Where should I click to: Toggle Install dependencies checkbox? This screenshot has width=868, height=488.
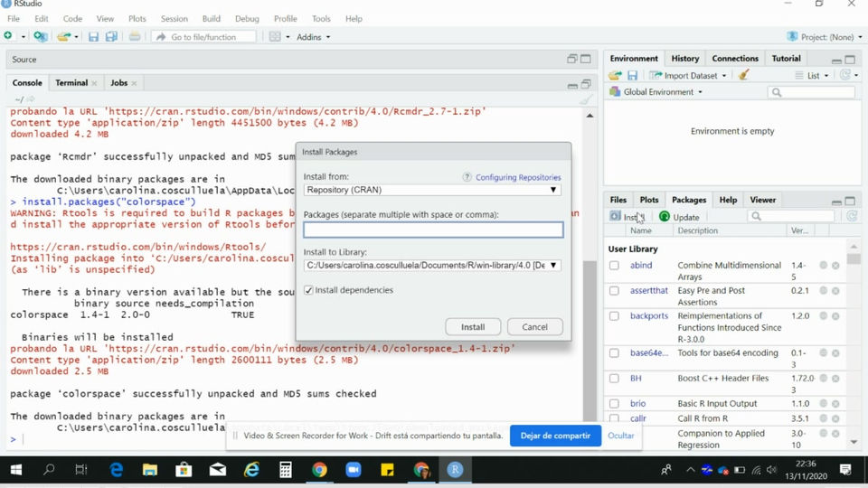pyautogui.click(x=308, y=290)
